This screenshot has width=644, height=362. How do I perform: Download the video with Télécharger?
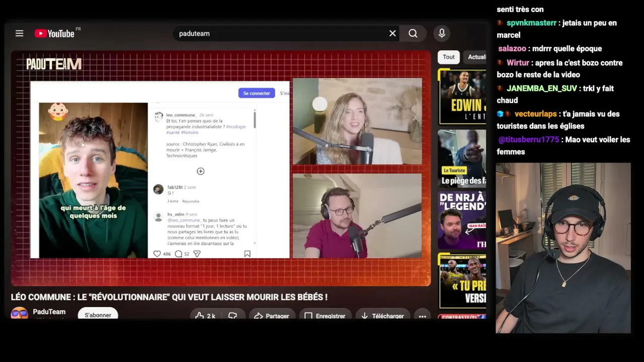click(x=383, y=316)
